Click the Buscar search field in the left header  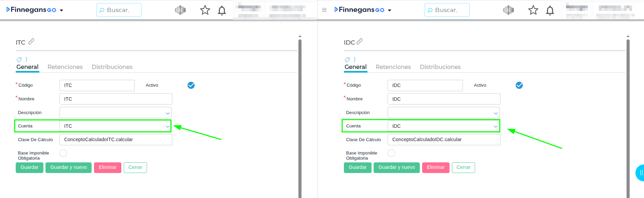click(119, 10)
